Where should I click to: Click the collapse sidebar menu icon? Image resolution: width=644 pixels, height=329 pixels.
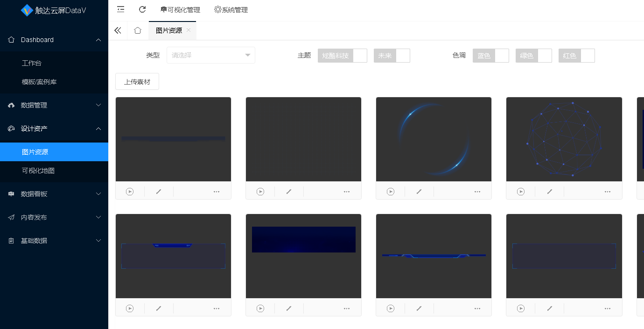click(121, 9)
